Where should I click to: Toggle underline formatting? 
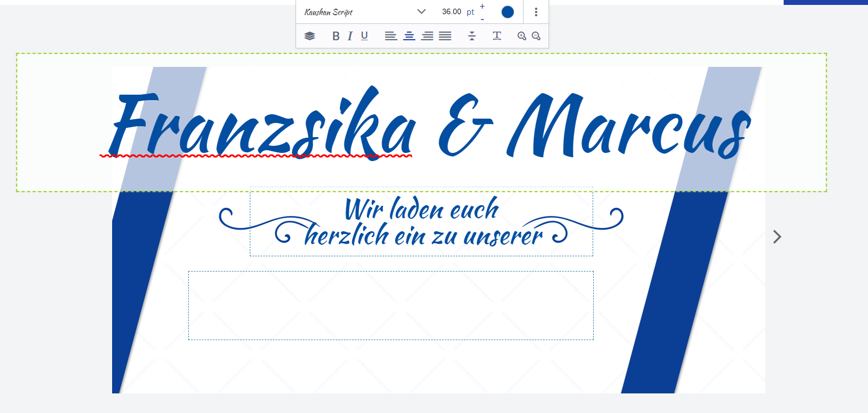tap(365, 36)
